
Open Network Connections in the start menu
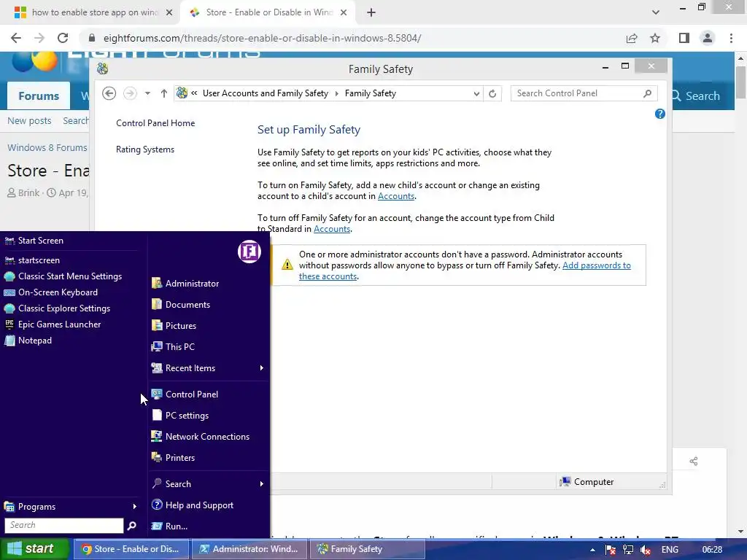[x=209, y=436]
